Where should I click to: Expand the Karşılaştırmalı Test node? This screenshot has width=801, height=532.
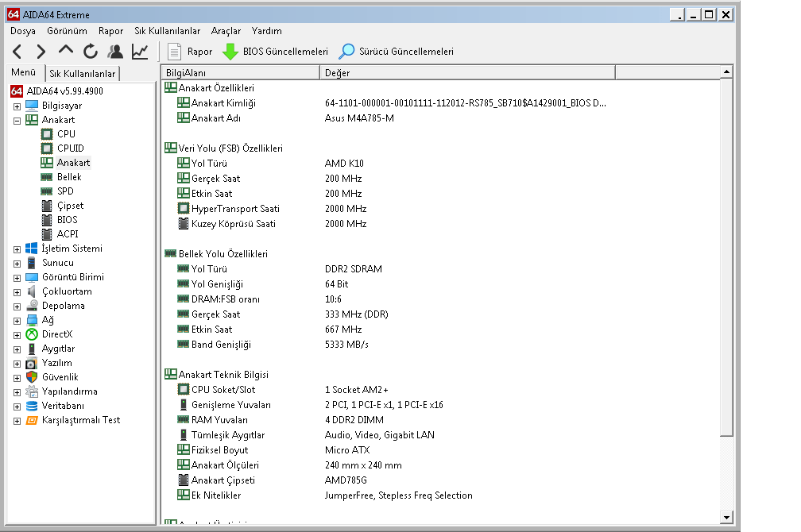[x=17, y=421]
